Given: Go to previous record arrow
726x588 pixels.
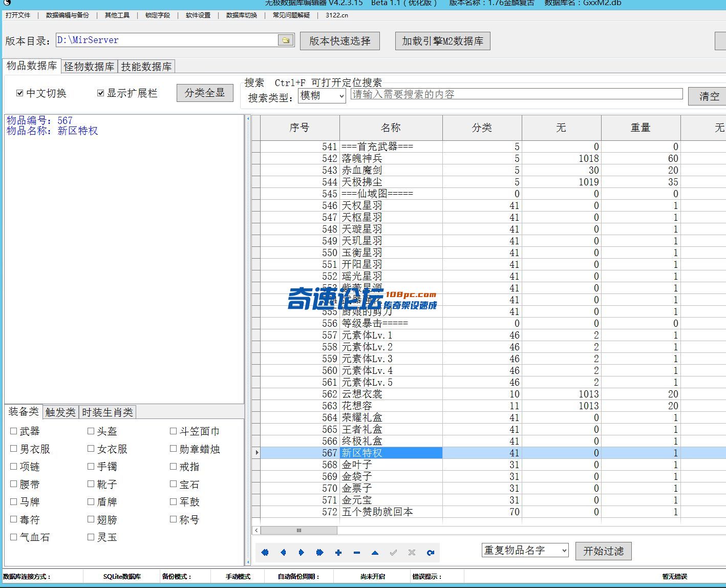Looking at the screenshot, I should coord(283,553).
